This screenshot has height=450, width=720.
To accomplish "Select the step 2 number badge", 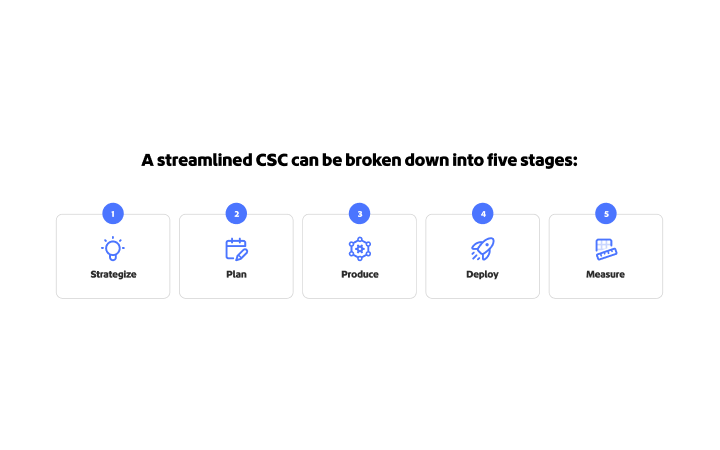I will (236, 213).
